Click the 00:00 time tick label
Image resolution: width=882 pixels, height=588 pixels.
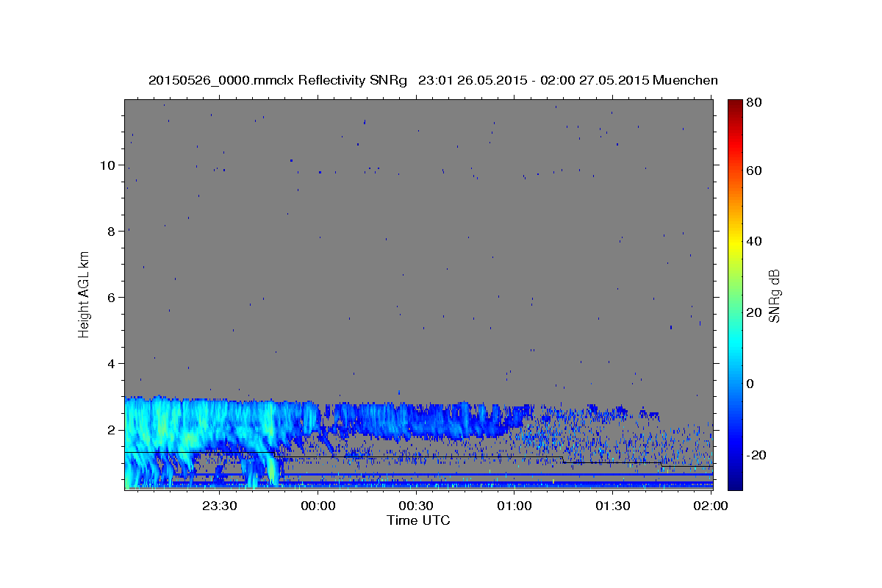(x=318, y=506)
